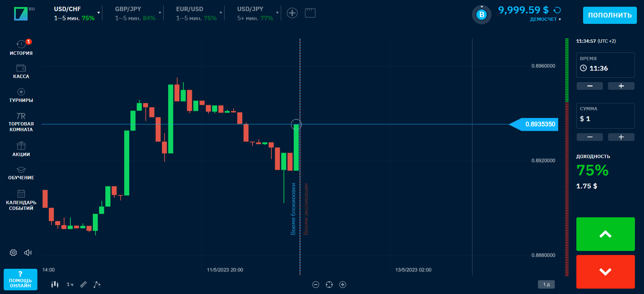This screenshot has width=644, height=294.
Task: Open the indicators graph tool icon
Action: pos(97,285)
